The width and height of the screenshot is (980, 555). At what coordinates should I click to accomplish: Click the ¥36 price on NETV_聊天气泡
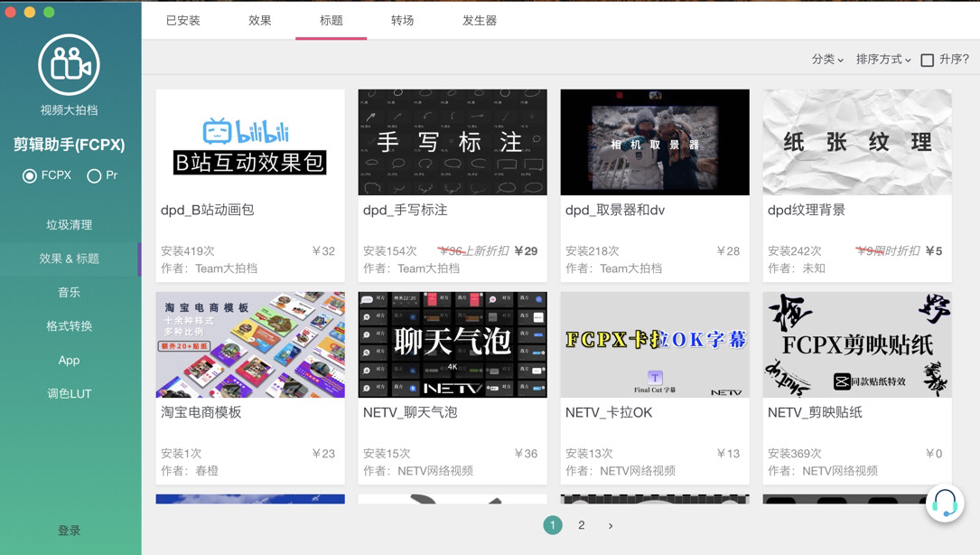point(526,454)
